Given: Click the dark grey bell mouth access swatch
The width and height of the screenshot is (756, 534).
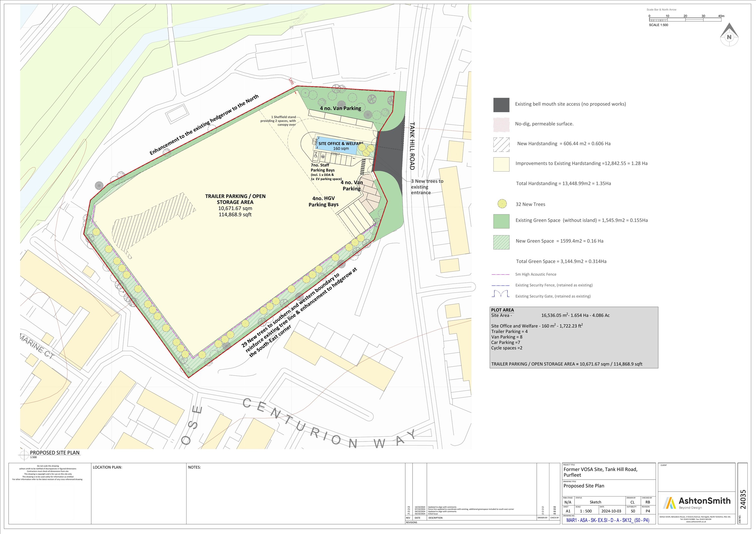Looking at the screenshot, I should pyautogui.click(x=501, y=105).
